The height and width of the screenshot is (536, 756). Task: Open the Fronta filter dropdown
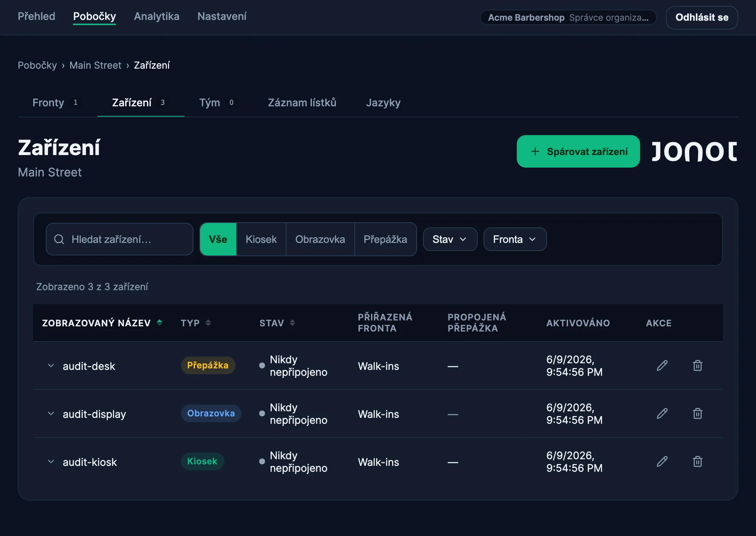(x=515, y=239)
